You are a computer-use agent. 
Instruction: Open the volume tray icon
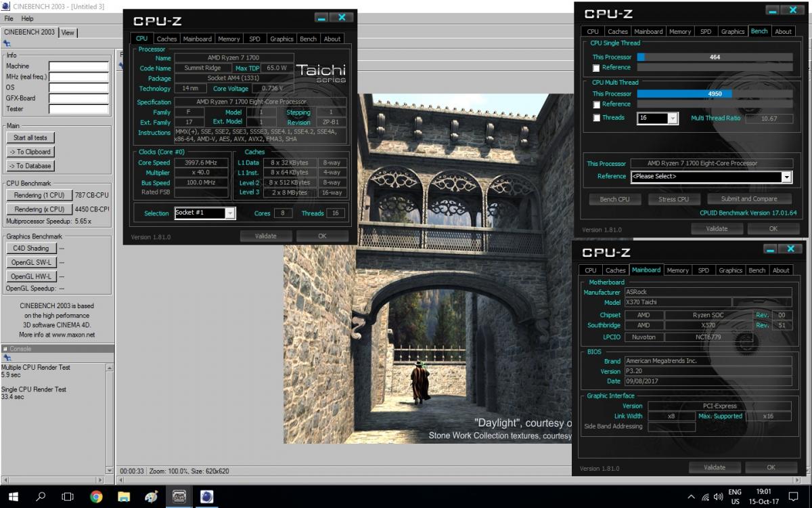coord(719,496)
